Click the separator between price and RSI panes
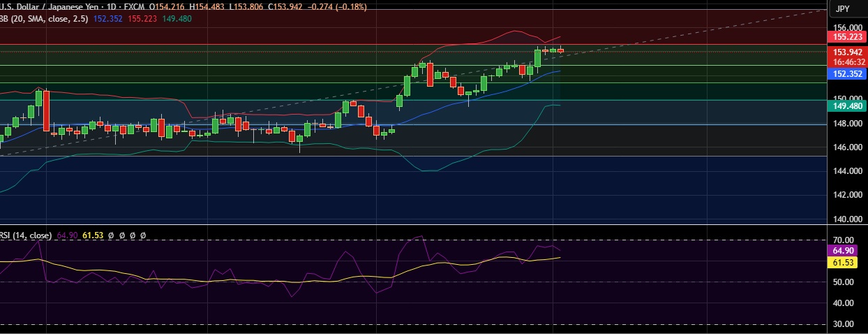 (419, 225)
